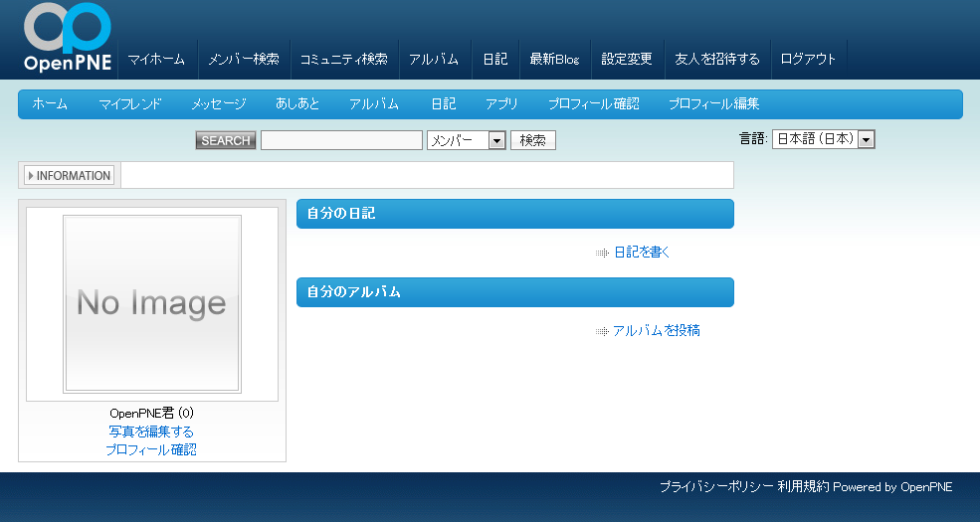980x522 pixels.
Task: Click 日記を書く link
Action: click(x=642, y=253)
